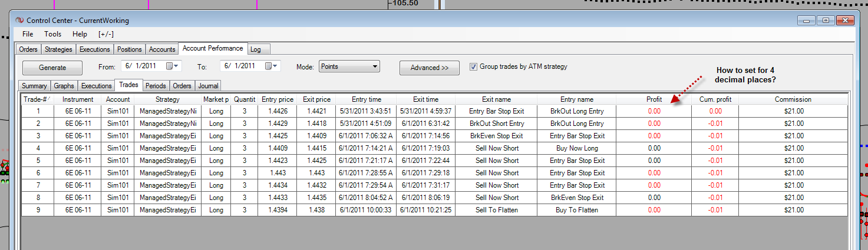Maximize the Control Center window
868x250 pixels.
pyautogui.click(x=826, y=21)
